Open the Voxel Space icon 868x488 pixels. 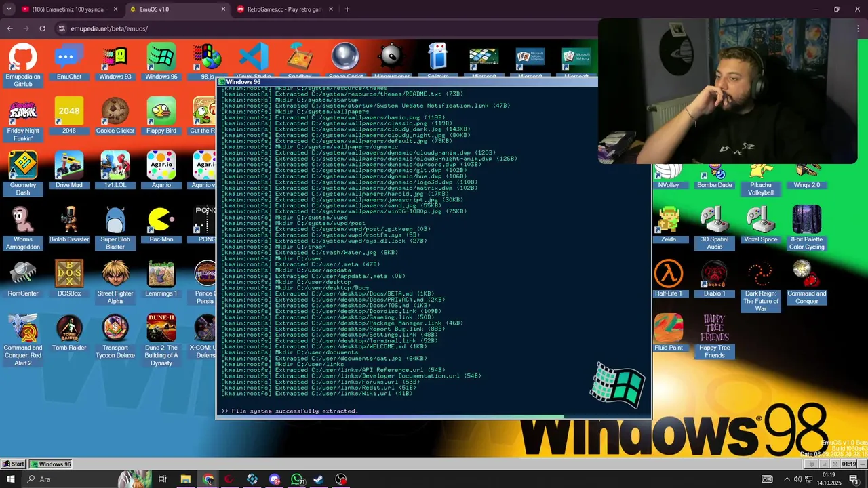click(x=761, y=224)
